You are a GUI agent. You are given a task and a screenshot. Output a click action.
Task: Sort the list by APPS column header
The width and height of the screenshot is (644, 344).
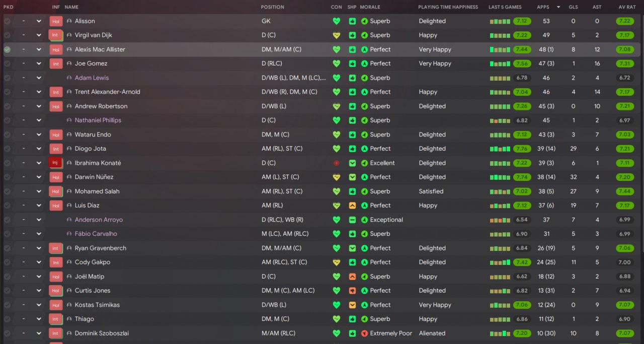pos(543,7)
